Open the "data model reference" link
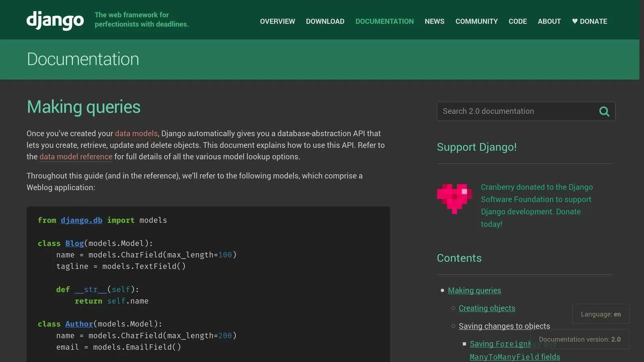This screenshot has width=644, height=362. click(x=76, y=157)
